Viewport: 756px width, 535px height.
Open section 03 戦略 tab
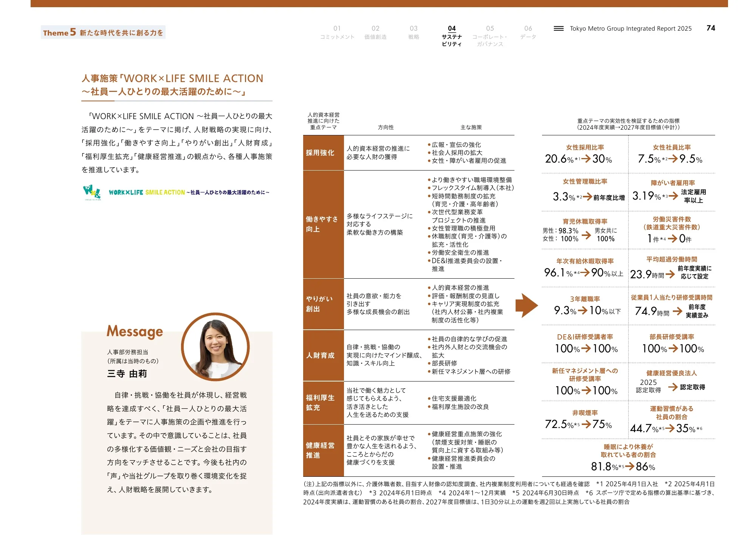pos(414,33)
